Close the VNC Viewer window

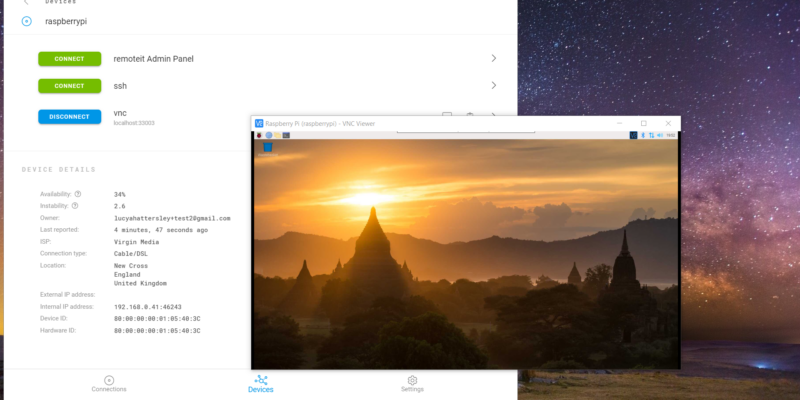668,123
